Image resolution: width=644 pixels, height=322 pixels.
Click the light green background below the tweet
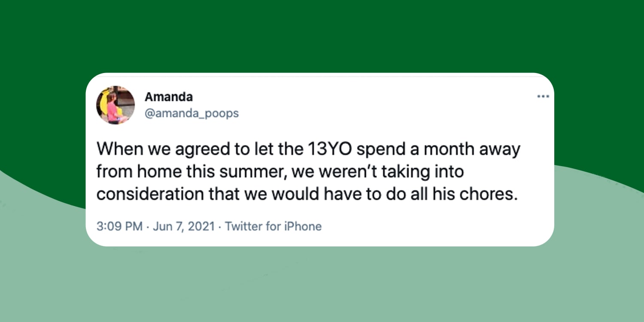coord(322,283)
